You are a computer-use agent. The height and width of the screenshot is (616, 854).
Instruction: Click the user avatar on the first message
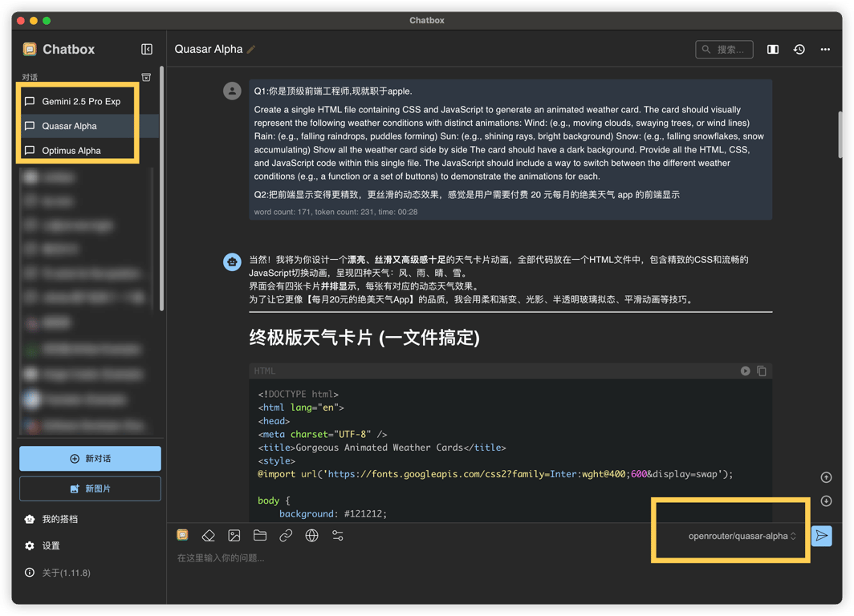[232, 91]
